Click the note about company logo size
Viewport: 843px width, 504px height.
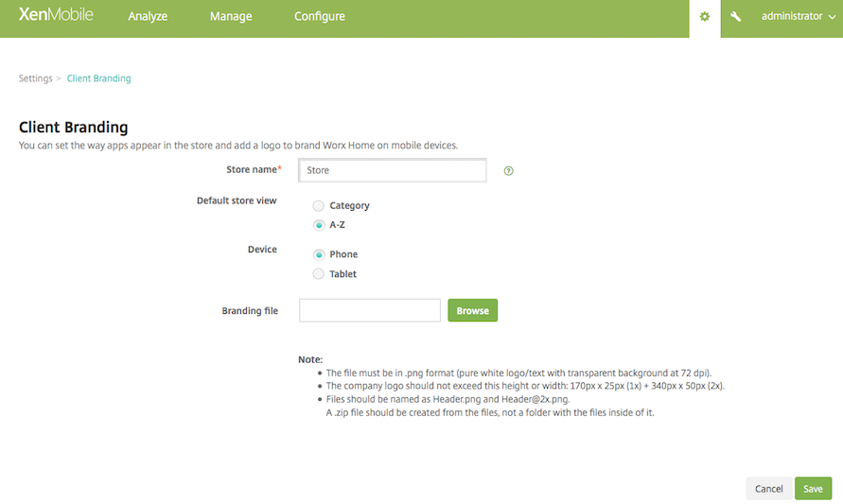click(525, 386)
